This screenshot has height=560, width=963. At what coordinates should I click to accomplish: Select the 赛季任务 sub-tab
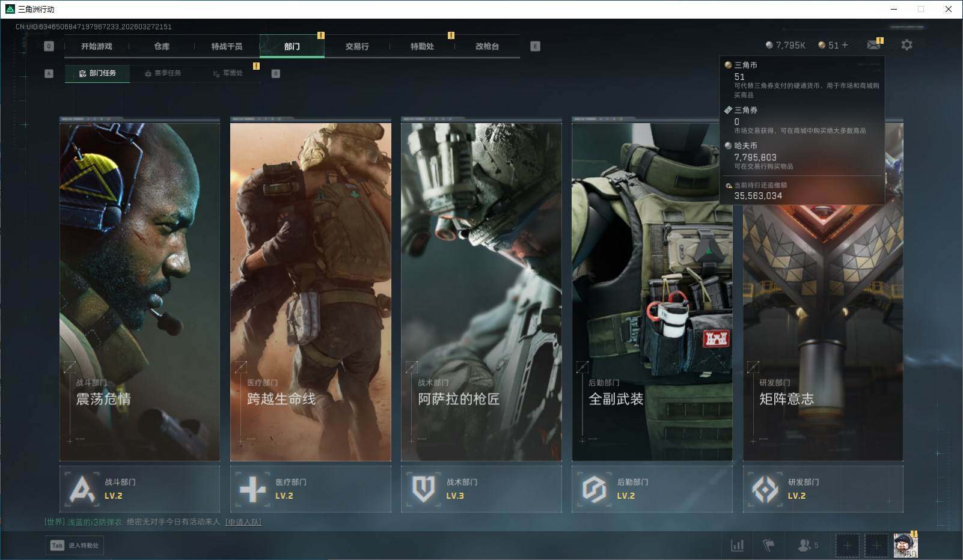pos(162,73)
